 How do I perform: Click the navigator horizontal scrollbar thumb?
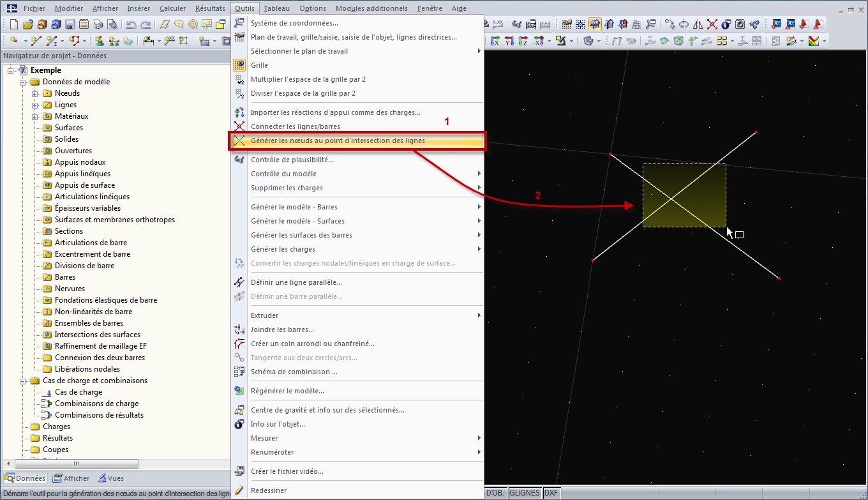[77, 464]
